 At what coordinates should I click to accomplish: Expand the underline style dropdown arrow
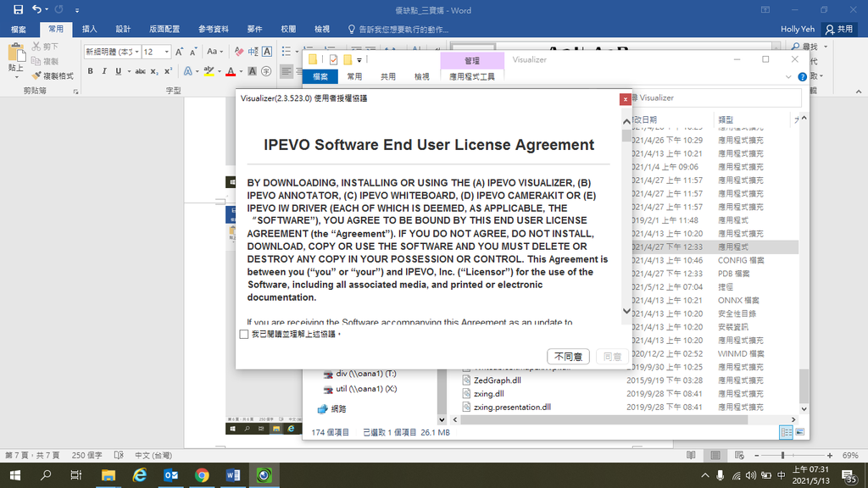(x=129, y=71)
